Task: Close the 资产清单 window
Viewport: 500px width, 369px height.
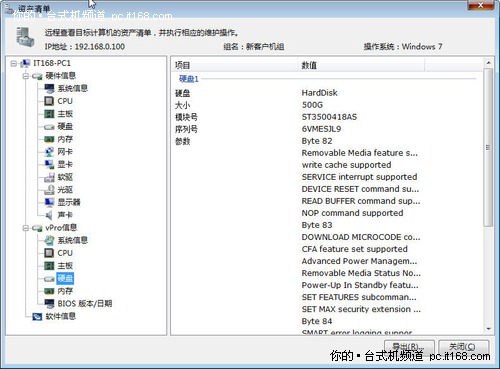Action: pos(481,5)
